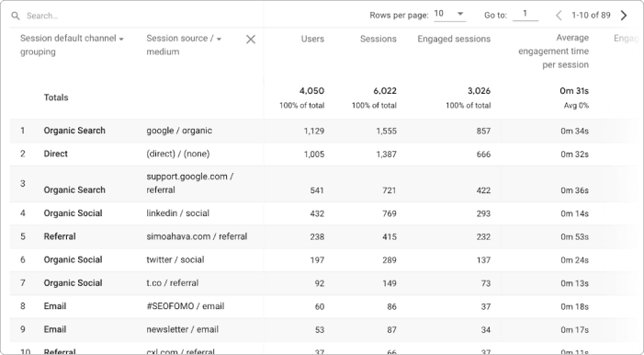The image size is (644, 355).
Task: Click t.co / referral source cell
Action: point(172,283)
